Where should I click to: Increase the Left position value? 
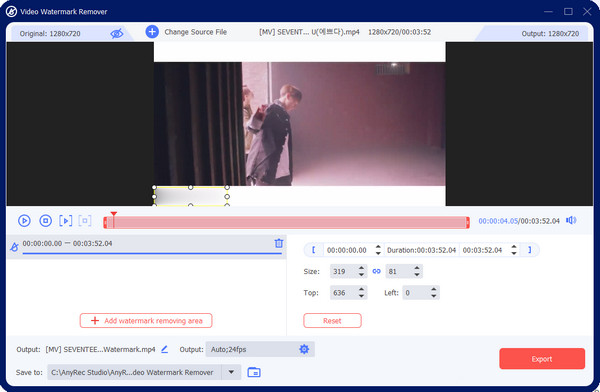pyautogui.click(x=434, y=290)
